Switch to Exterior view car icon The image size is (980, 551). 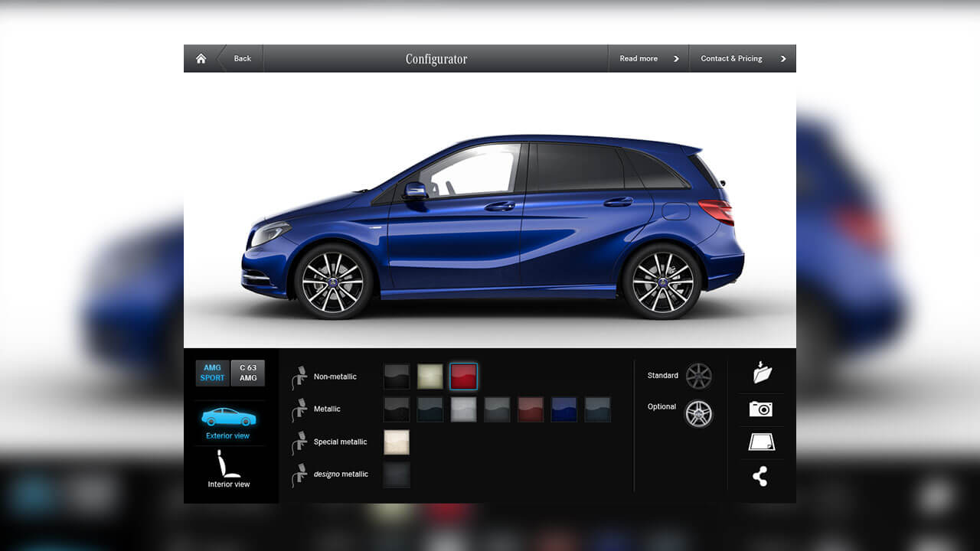point(228,418)
